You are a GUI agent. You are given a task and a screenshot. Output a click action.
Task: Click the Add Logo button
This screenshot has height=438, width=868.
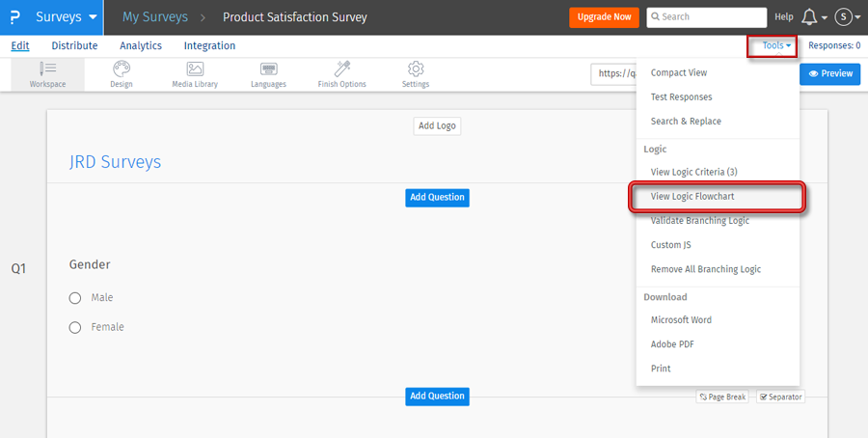coord(437,126)
